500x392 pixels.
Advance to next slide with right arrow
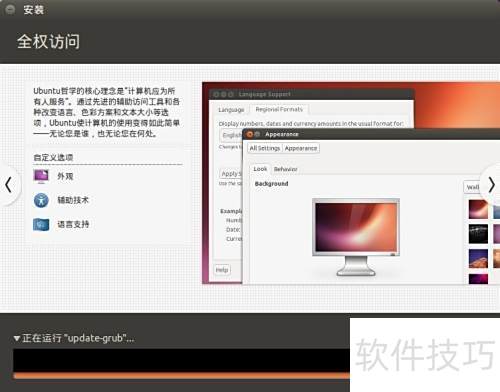(491, 185)
